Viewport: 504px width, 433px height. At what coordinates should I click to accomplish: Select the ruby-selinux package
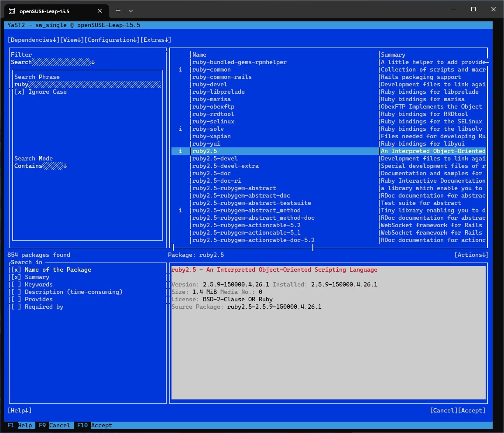pos(329,121)
